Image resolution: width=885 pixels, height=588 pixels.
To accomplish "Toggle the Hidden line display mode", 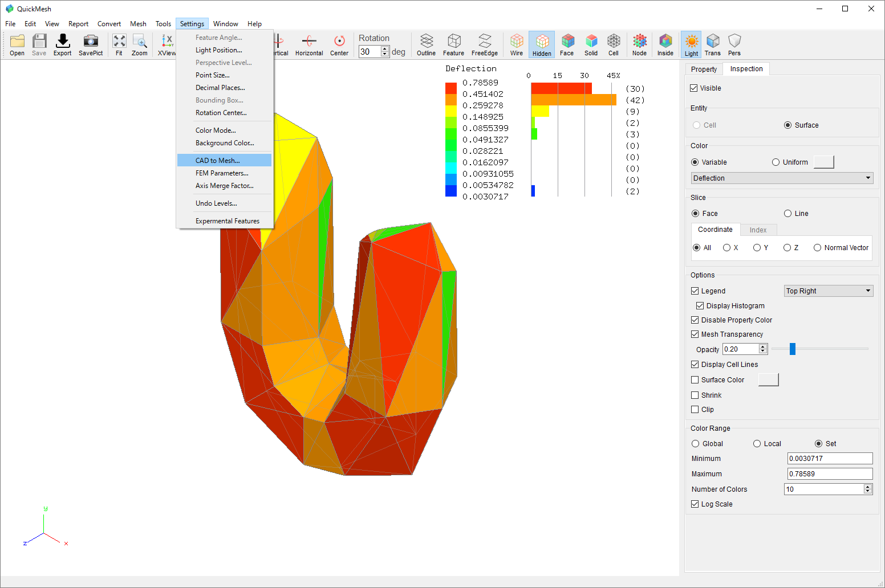I will tap(542, 44).
